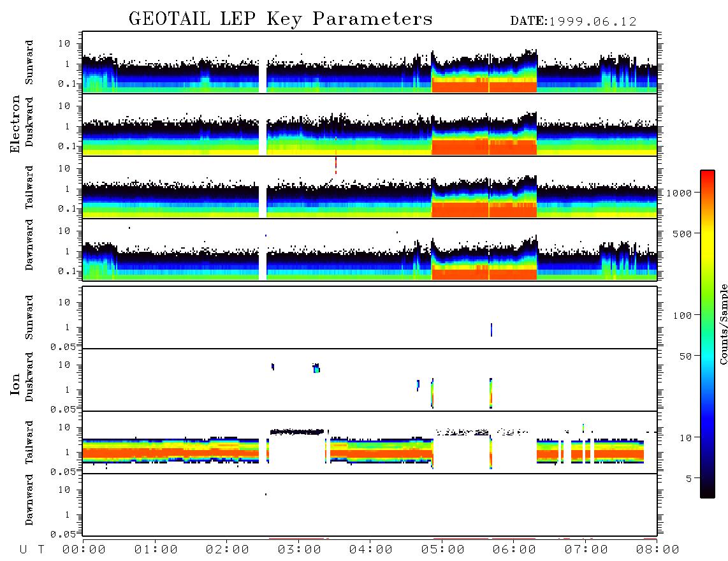Image resolution: width=728 pixels, height=561 pixels.
Task: Click the Electron 'Dawnward' axis label
Action: [x=29, y=245]
